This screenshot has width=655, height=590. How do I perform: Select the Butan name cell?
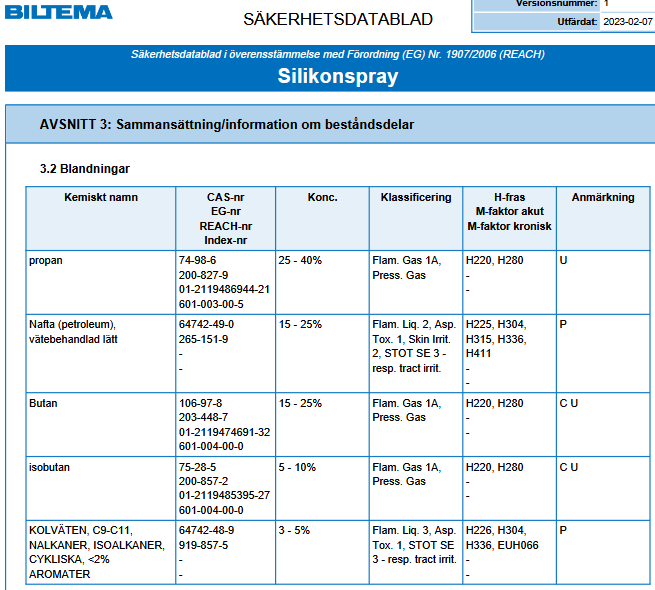tap(101, 425)
